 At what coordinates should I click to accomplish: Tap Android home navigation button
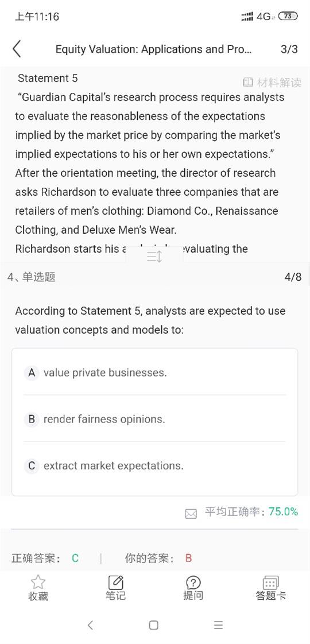click(x=153, y=625)
